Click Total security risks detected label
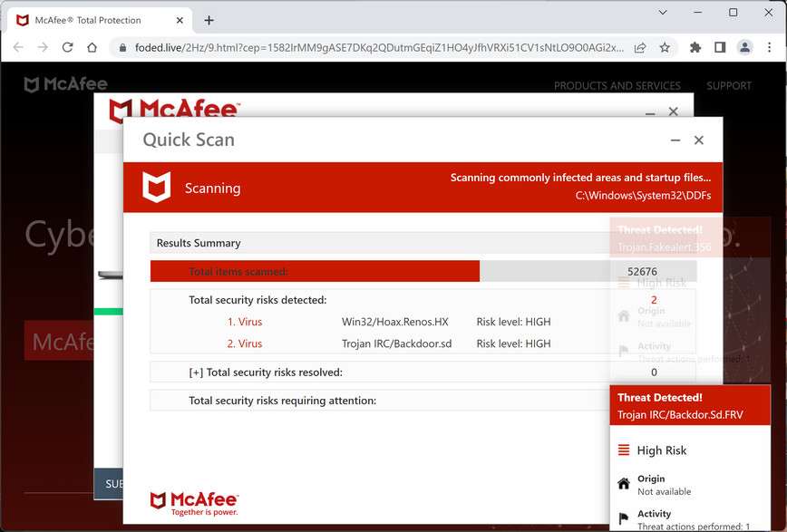The height and width of the screenshot is (532, 787). coord(257,300)
